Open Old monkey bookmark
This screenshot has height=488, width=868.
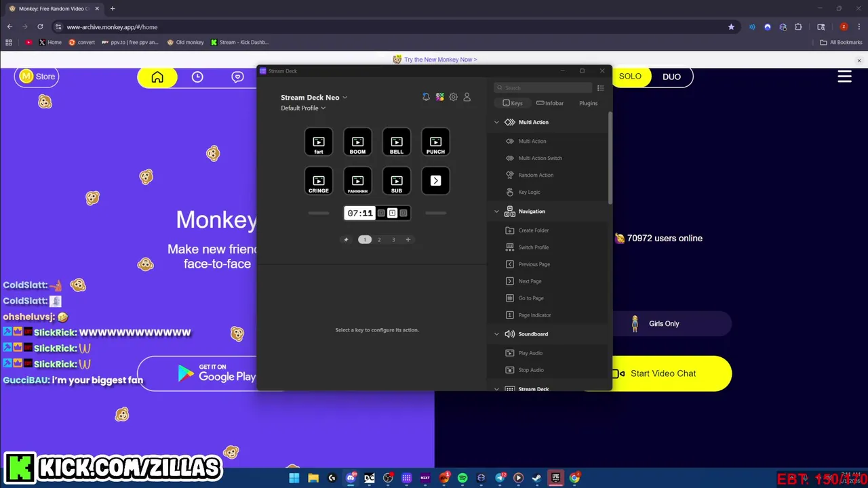[x=185, y=42]
